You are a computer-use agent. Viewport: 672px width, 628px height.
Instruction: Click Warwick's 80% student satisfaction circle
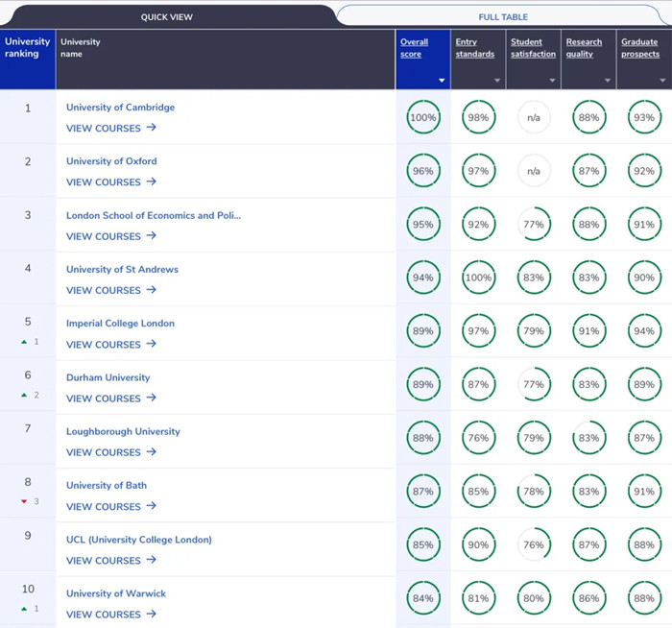[534, 598]
